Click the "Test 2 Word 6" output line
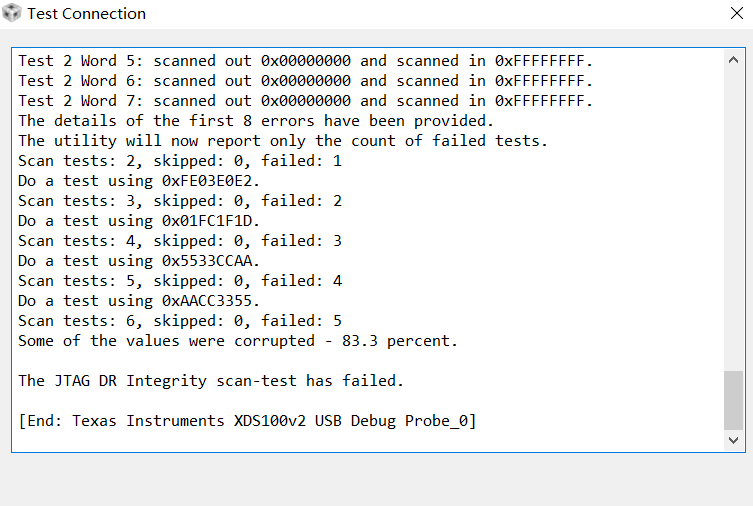This screenshot has height=506, width=753. tap(305, 81)
